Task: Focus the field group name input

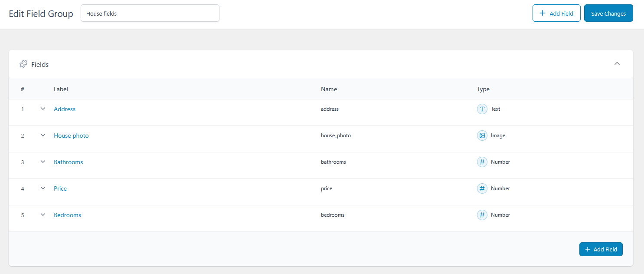Action: 150,13
